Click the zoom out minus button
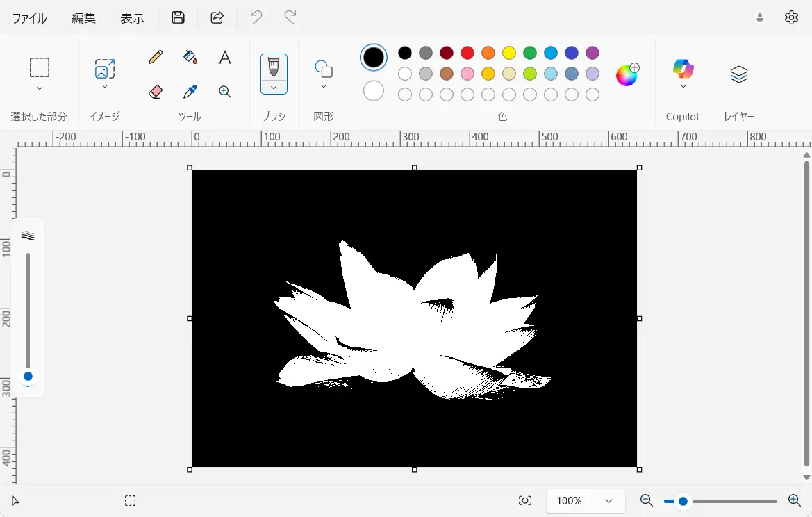812x517 pixels. [646, 500]
